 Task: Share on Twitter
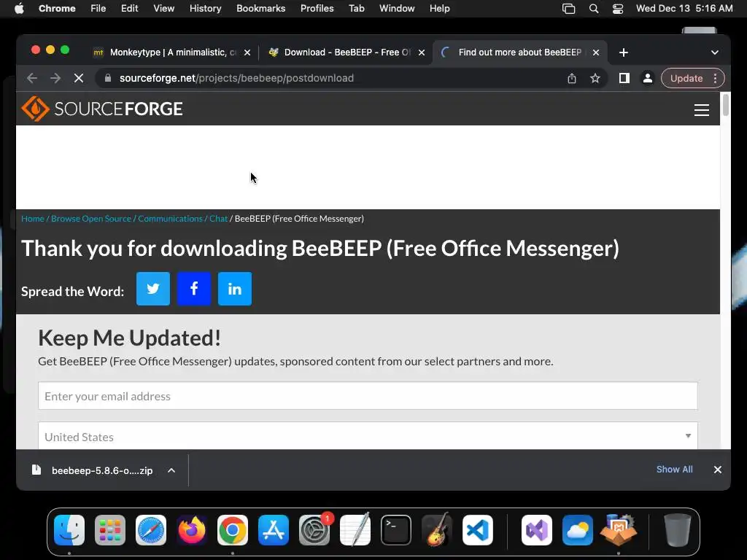[x=153, y=289]
